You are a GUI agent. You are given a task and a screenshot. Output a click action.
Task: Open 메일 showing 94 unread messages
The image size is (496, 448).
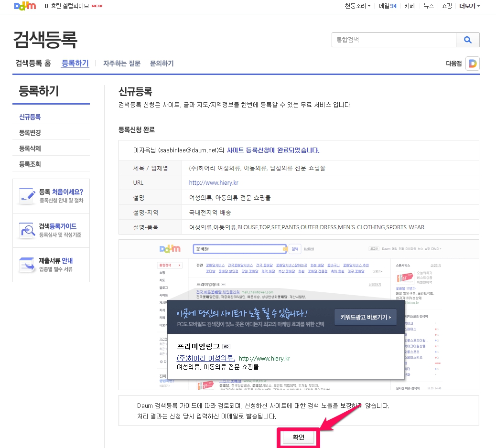[389, 6]
